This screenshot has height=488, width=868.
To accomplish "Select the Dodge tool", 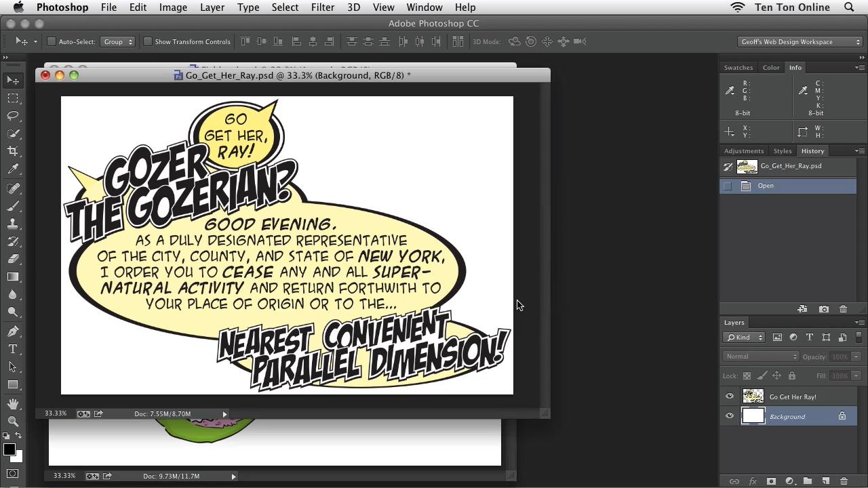I will pos(13,312).
